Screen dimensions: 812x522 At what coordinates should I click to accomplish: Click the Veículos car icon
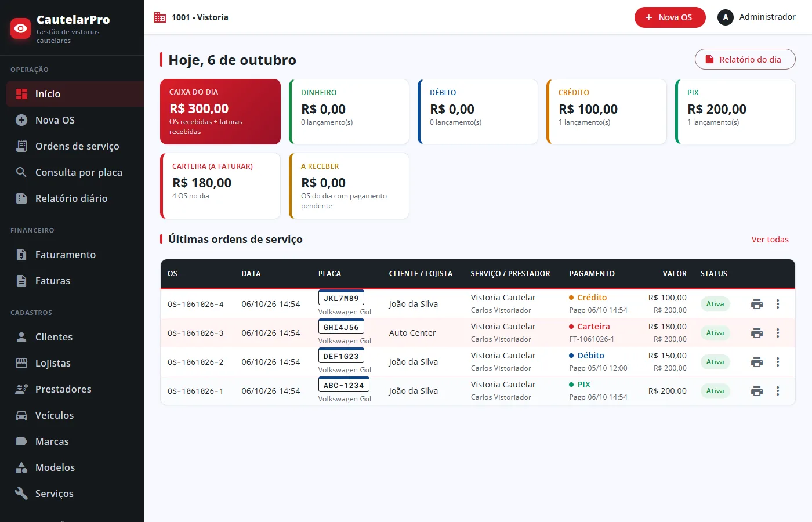[21, 415]
